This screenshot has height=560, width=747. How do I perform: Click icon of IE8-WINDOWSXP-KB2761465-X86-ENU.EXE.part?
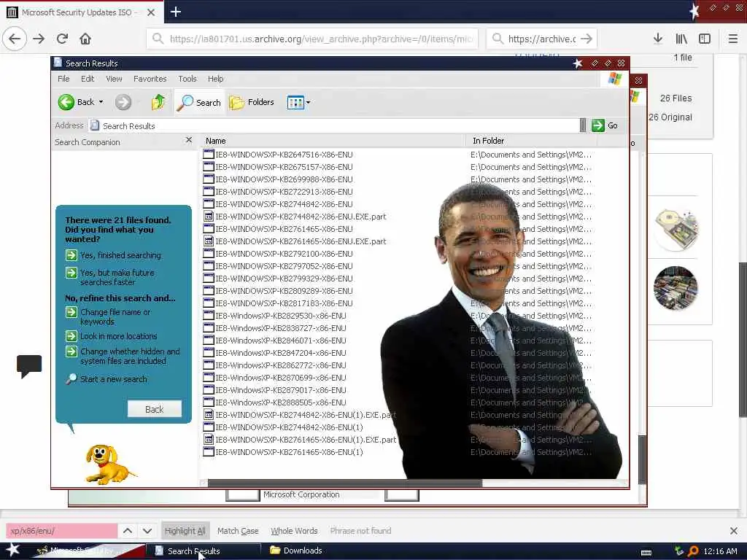208,241
